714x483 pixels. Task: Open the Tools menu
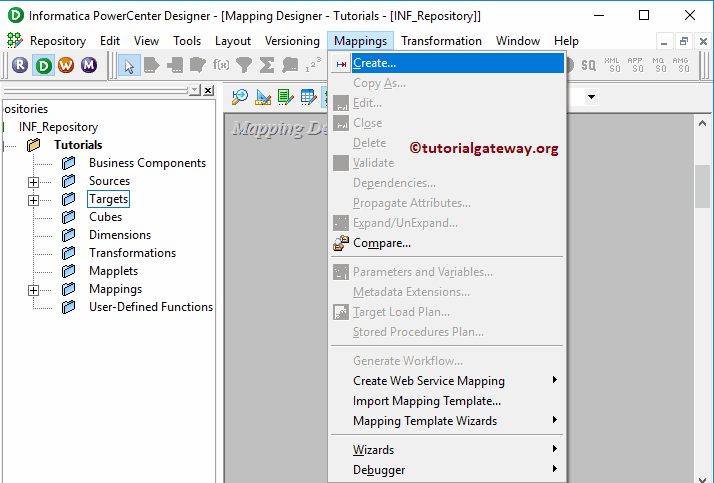tap(187, 41)
